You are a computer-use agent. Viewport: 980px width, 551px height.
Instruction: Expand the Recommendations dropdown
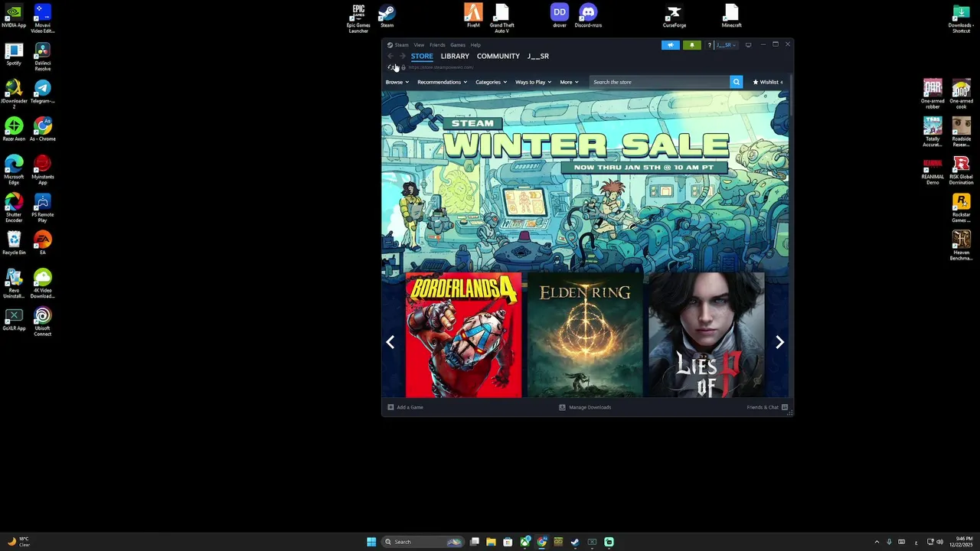(x=442, y=82)
